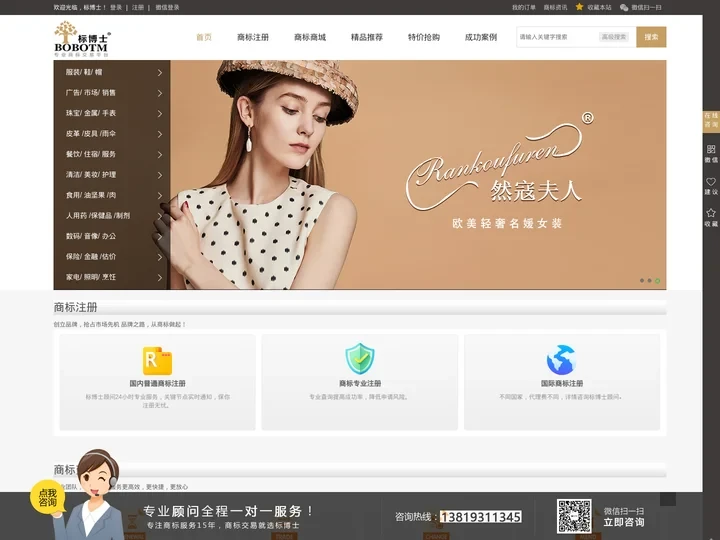Expand the 皮革/皮具/雨伞 category arrow
This screenshot has width=720, height=540.
160,134
